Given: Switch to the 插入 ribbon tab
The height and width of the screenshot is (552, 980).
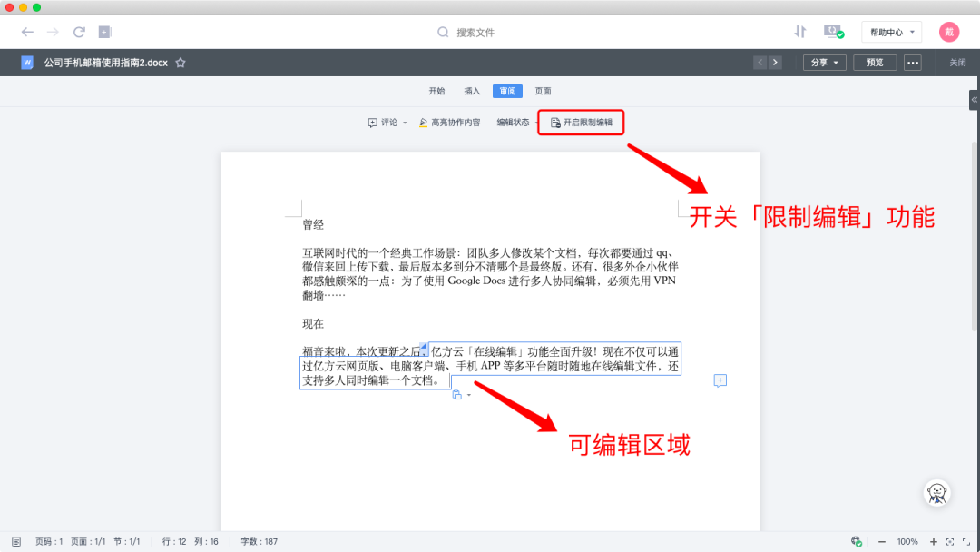Looking at the screenshot, I should coord(471,91).
